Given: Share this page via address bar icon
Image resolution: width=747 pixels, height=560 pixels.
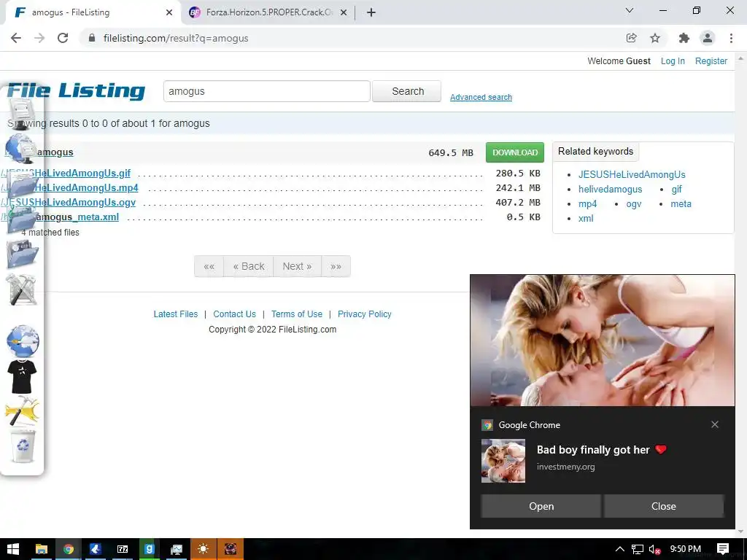Looking at the screenshot, I should coord(631,38).
